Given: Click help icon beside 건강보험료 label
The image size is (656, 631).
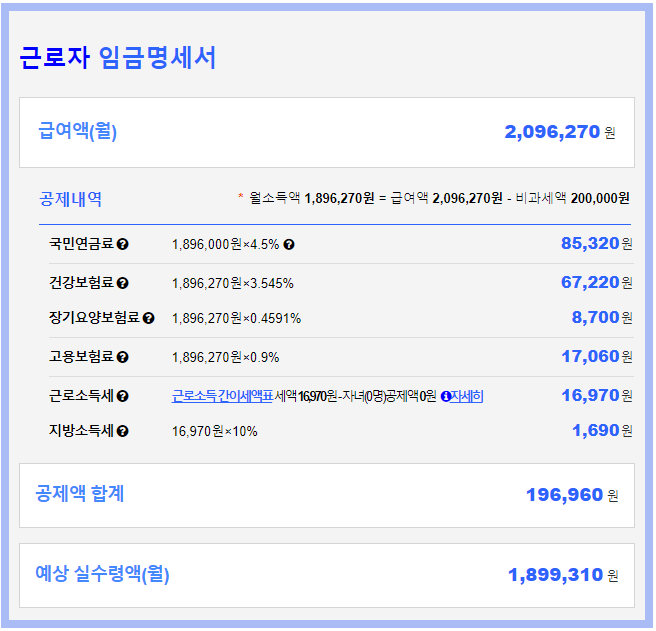Looking at the screenshot, I should coord(123,284).
